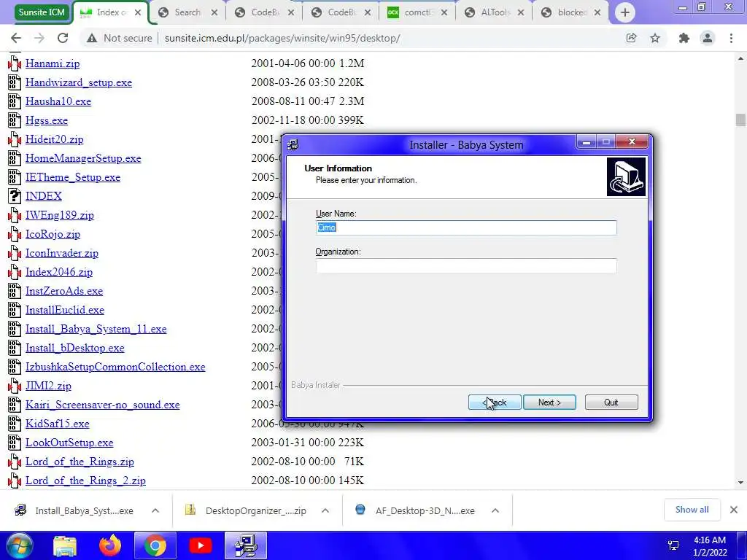
Task: Open the Lord_of_the_Rings_2.zip link
Action: 85,481
